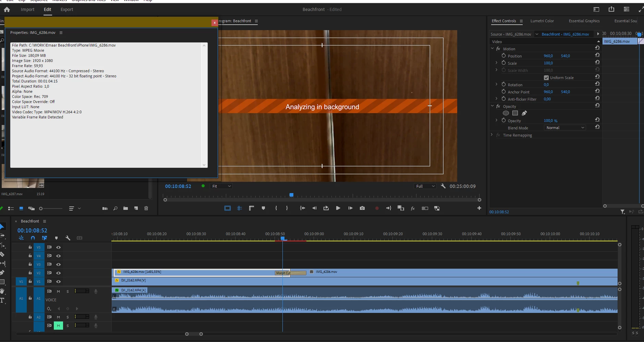Image resolution: width=644 pixels, height=342 pixels.
Task: Switch Project panel to freeform view
Action: click(x=32, y=208)
